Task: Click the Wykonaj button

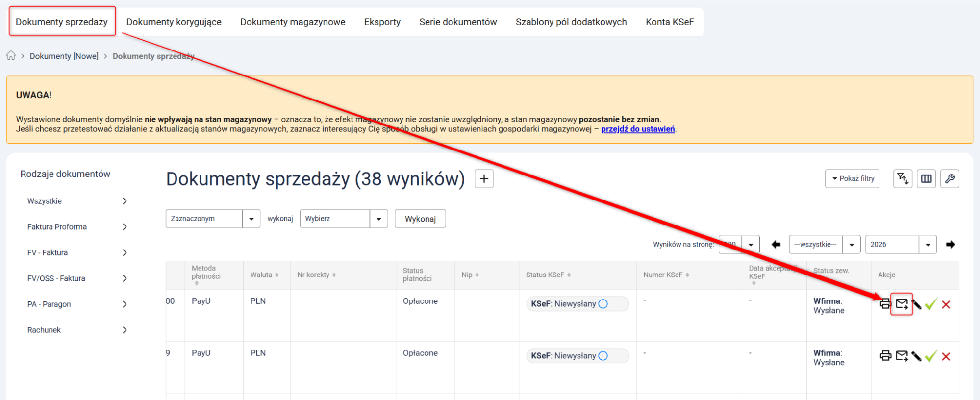Action: point(420,219)
